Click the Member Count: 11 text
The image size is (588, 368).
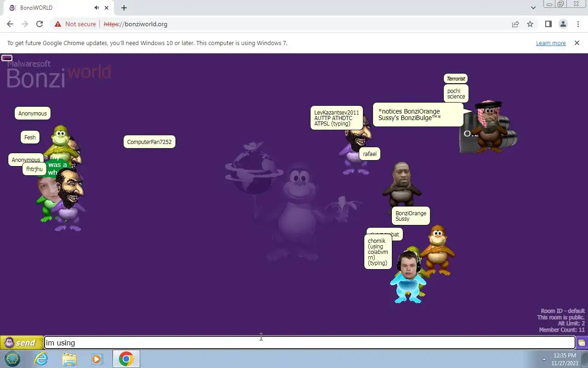pyautogui.click(x=562, y=330)
